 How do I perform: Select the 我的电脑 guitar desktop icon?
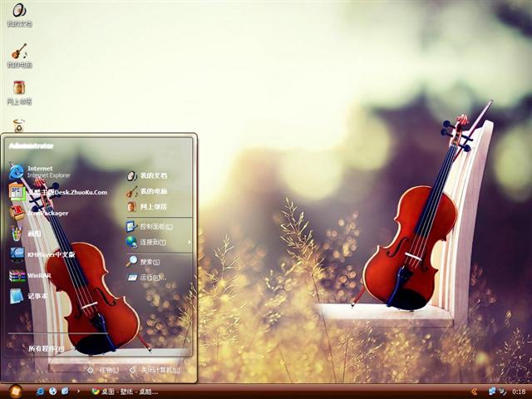click(x=19, y=56)
